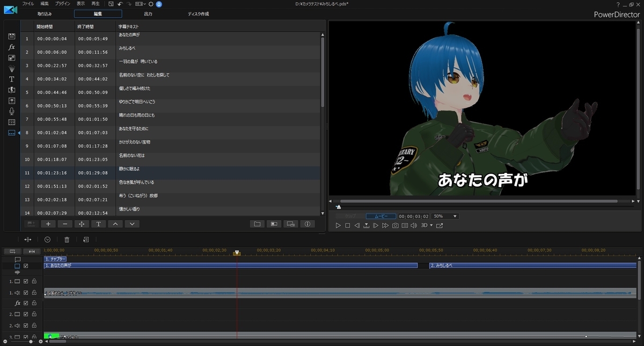
Task: Open the プラグイン menu
Action: point(63,4)
